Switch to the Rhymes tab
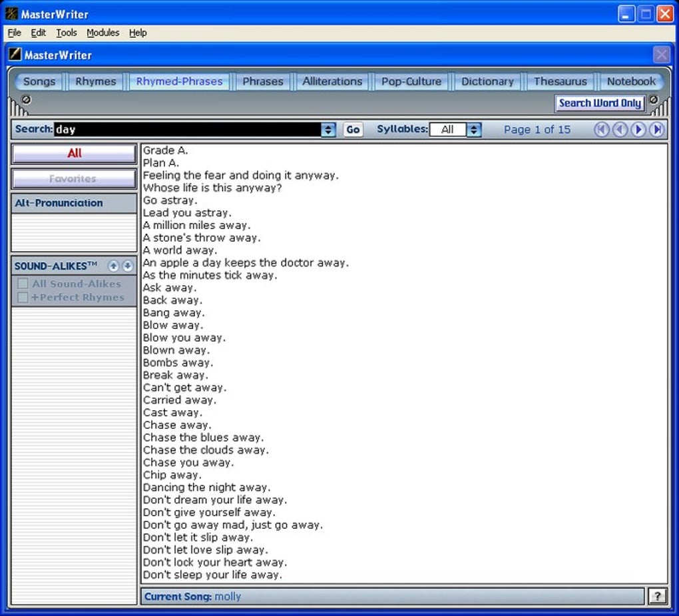This screenshot has width=679, height=616. (96, 81)
